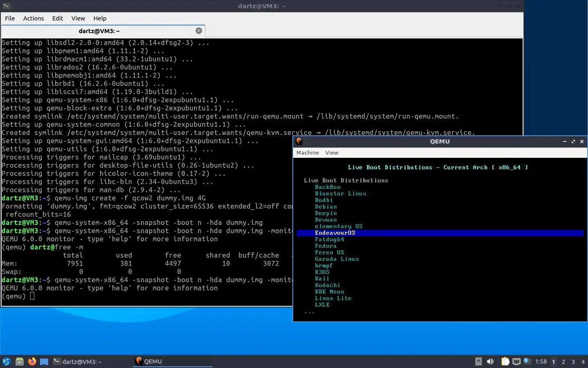Select Linux Lite in the boot list
The height and width of the screenshot is (368, 588).
point(333,298)
